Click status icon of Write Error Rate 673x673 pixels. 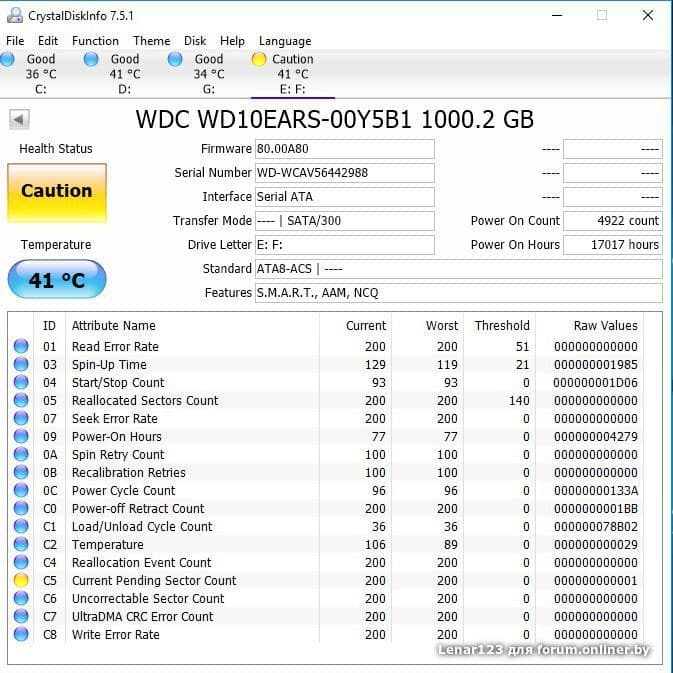point(21,634)
